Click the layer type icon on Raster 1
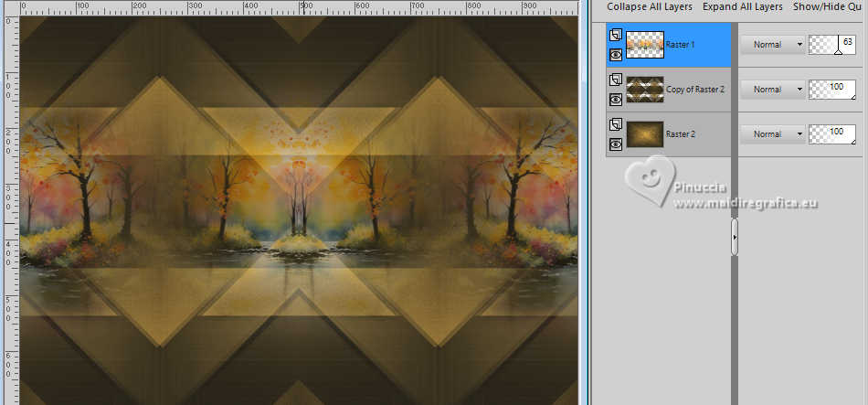Screen dimensions: 868x405 click(616, 35)
